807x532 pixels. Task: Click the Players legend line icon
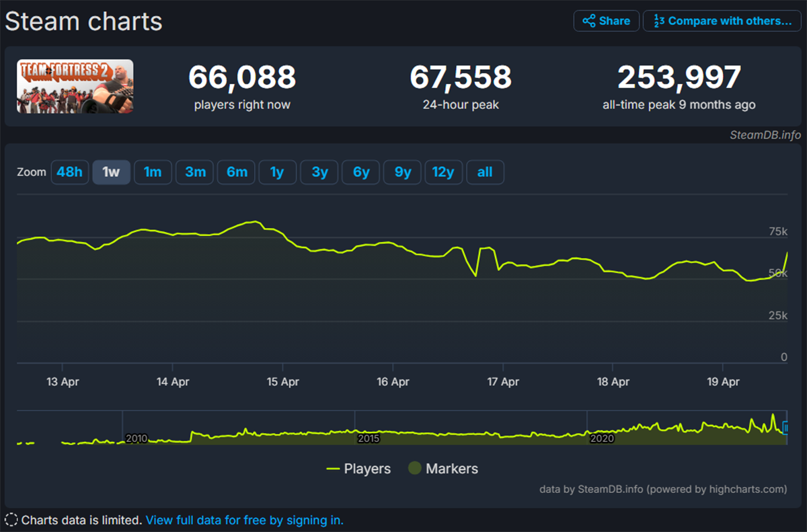coord(333,469)
